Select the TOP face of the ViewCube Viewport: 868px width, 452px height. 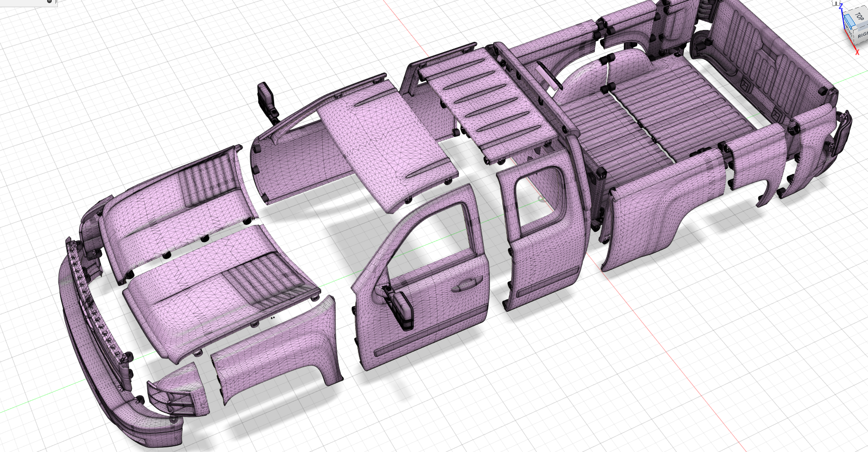coord(860,17)
